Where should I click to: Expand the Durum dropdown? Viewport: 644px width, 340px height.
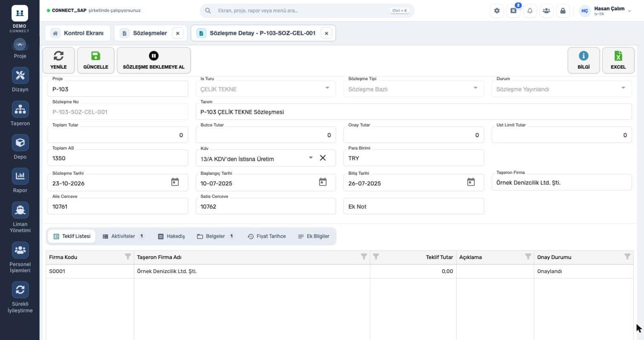click(x=623, y=88)
